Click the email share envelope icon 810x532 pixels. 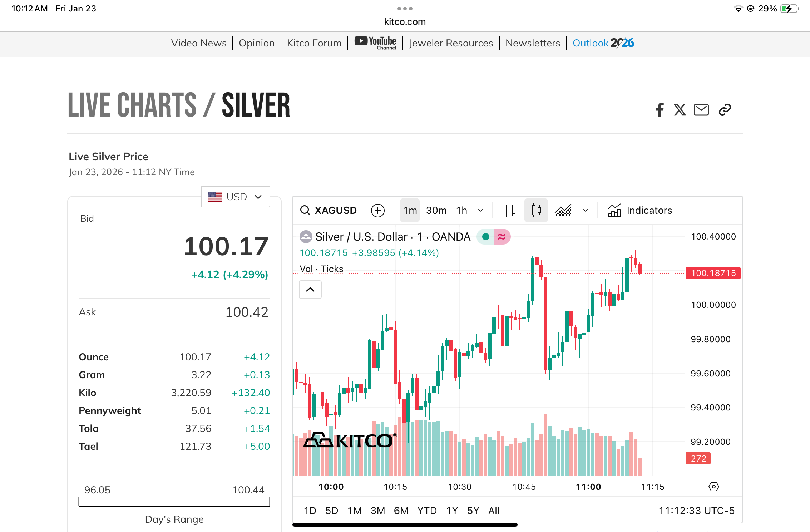pos(701,110)
